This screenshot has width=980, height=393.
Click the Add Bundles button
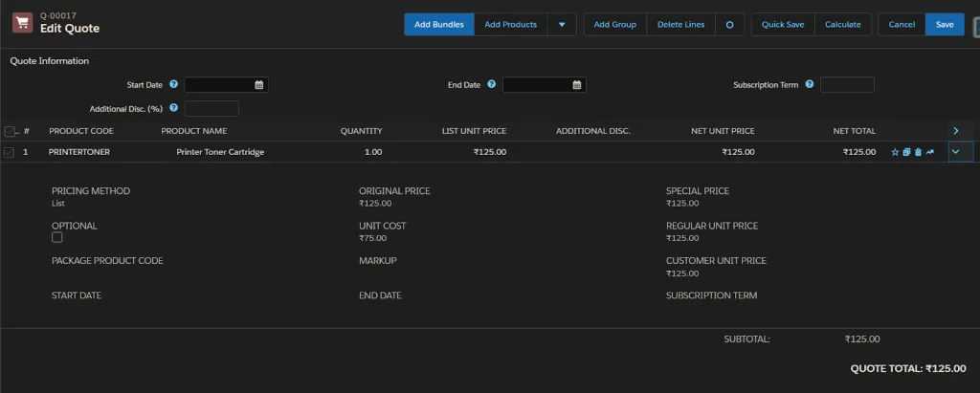(438, 24)
